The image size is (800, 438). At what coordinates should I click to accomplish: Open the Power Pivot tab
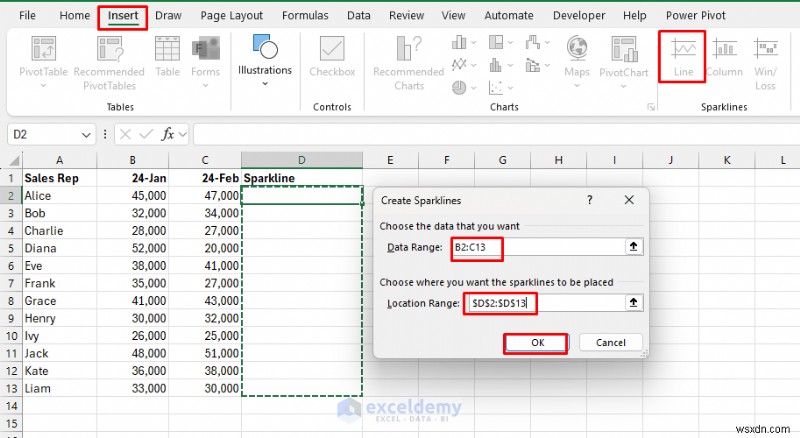pos(695,15)
